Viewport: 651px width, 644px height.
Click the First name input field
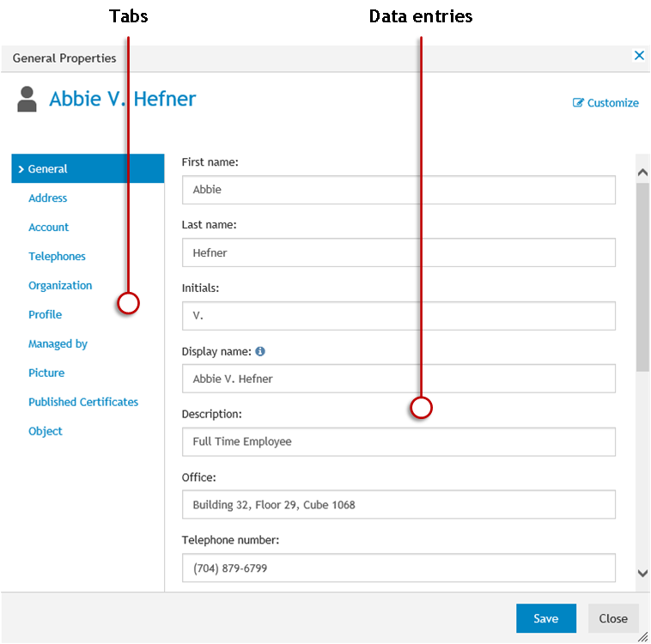[x=399, y=190]
